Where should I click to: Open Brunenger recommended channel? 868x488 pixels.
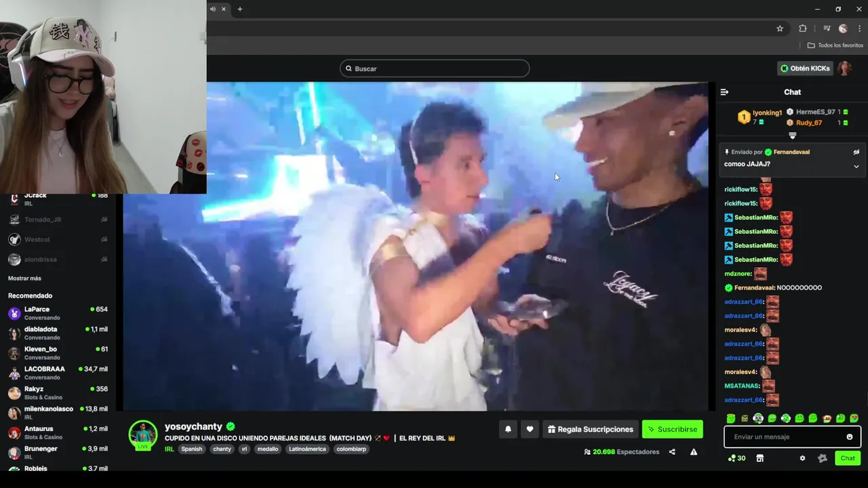58,453
